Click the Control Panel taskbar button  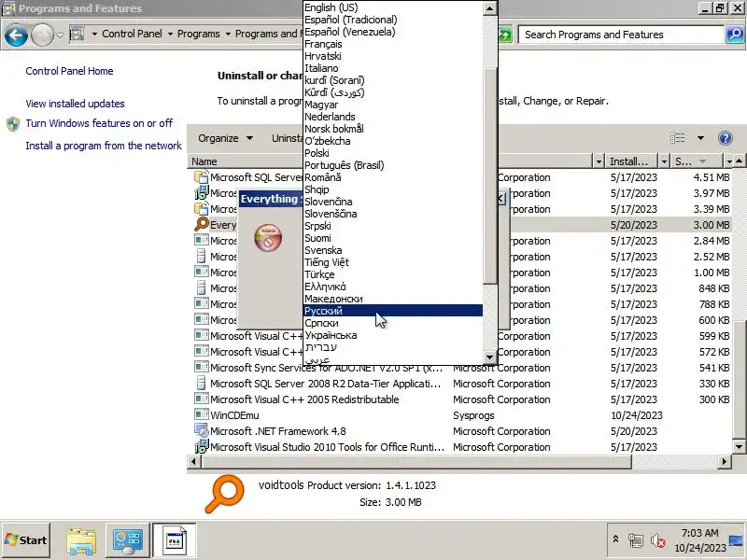click(x=127, y=541)
